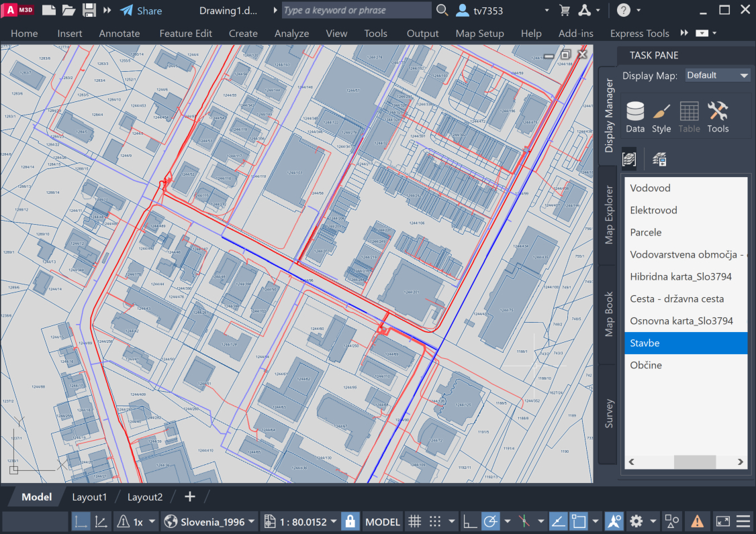The image size is (756, 534).
Task: Toggle the viewport scale lock icon
Action: coord(349,521)
